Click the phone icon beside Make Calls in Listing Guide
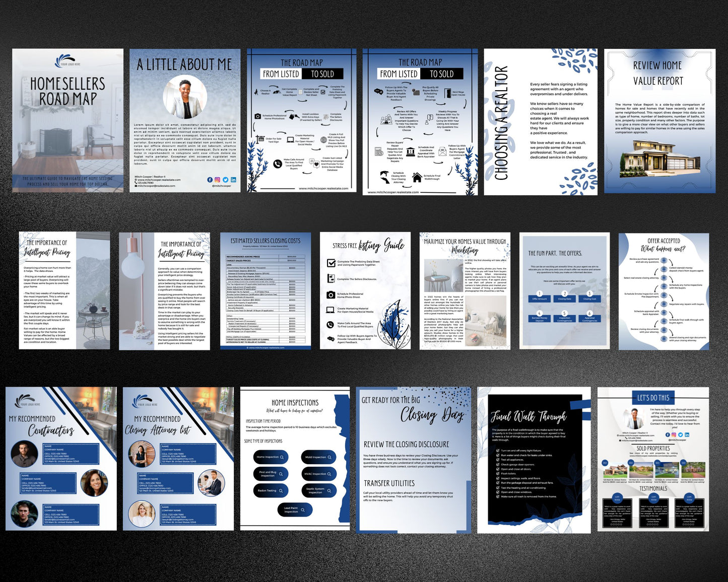Viewport: 728px width, 582px height. 331,325
